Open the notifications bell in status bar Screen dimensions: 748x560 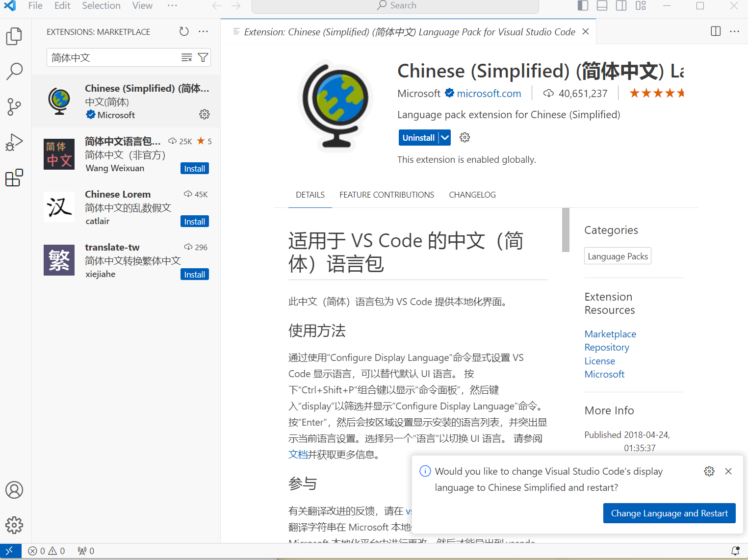[735, 551]
